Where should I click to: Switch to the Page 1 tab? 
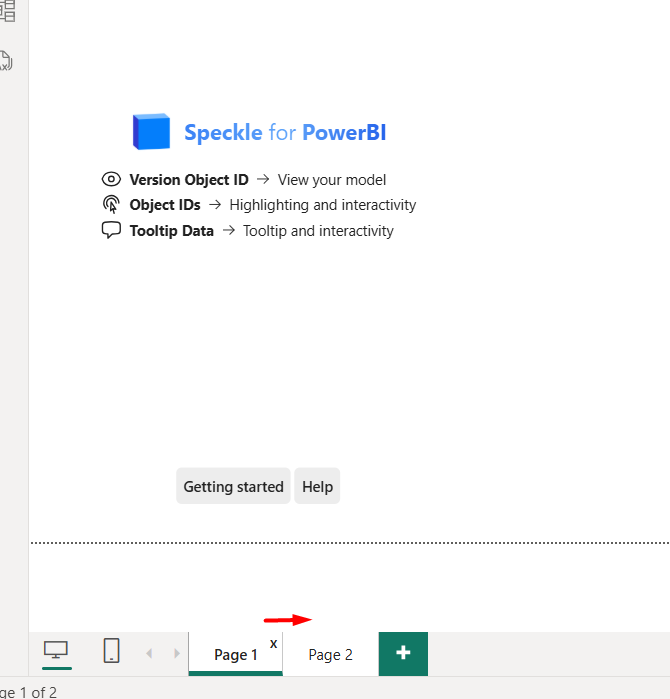tap(235, 654)
